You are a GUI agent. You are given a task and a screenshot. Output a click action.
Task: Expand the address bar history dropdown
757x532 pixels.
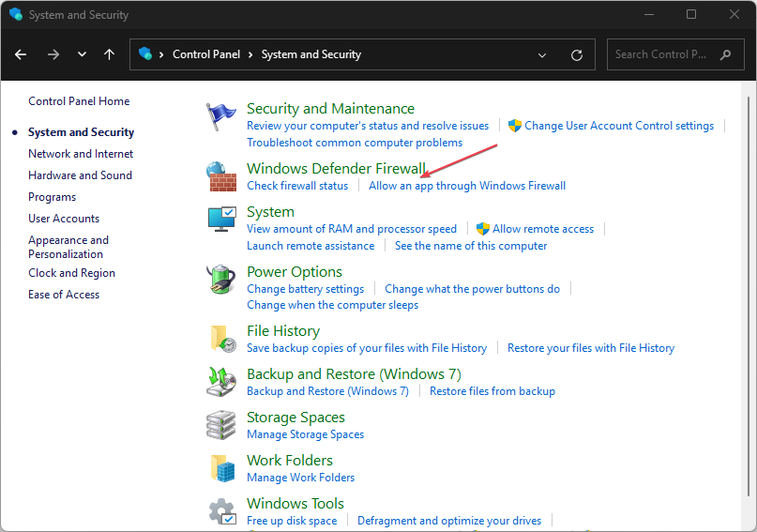click(542, 55)
